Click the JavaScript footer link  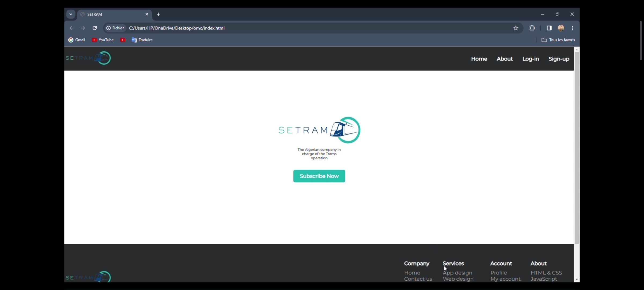tap(544, 279)
